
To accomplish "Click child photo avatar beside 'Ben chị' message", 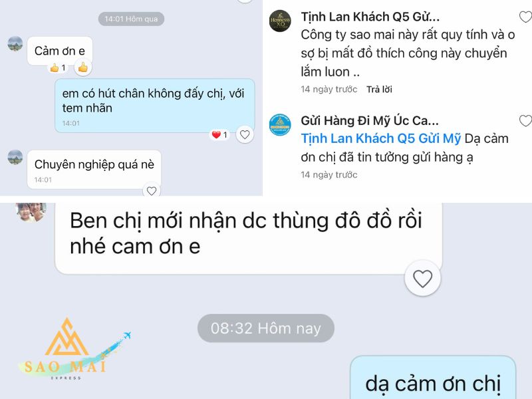I will [x=31, y=211].
